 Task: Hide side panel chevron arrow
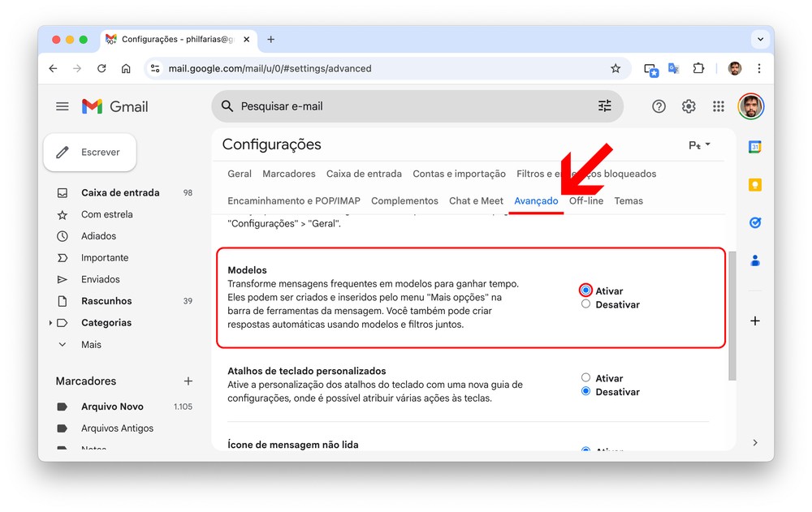[x=755, y=443]
